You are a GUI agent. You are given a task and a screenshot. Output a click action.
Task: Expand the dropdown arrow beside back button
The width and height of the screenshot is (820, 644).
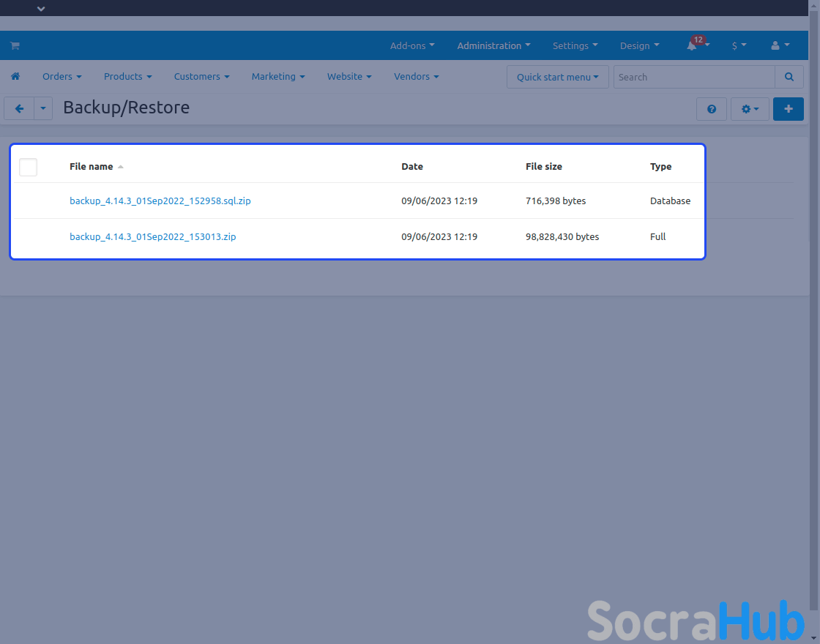(x=43, y=109)
